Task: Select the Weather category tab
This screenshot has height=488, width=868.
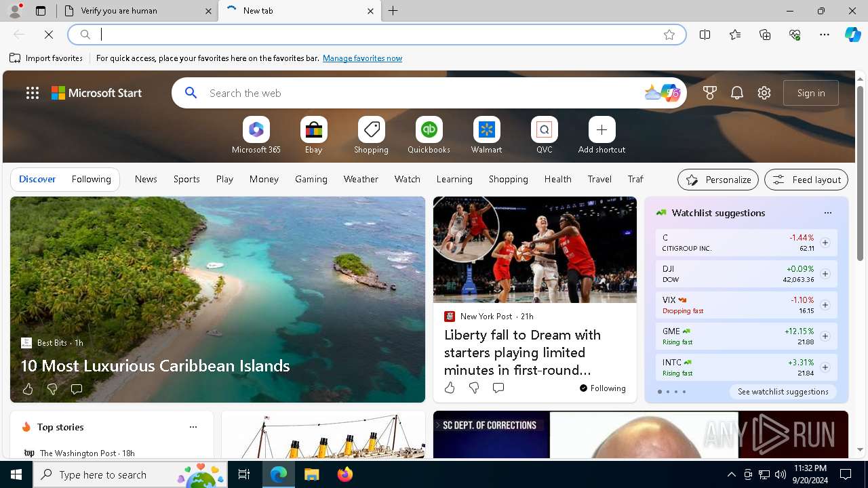Action: coord(361,179)
